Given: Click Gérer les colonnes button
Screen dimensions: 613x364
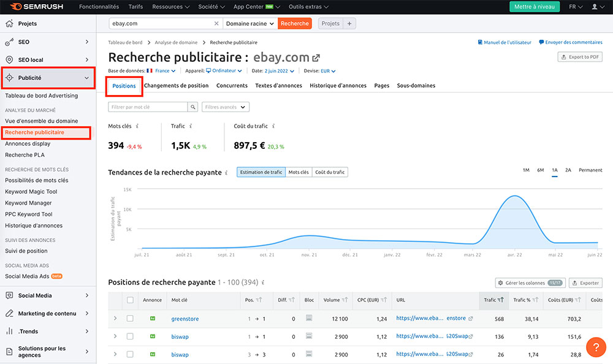Looking at the screenshot, I should (530, 282).
